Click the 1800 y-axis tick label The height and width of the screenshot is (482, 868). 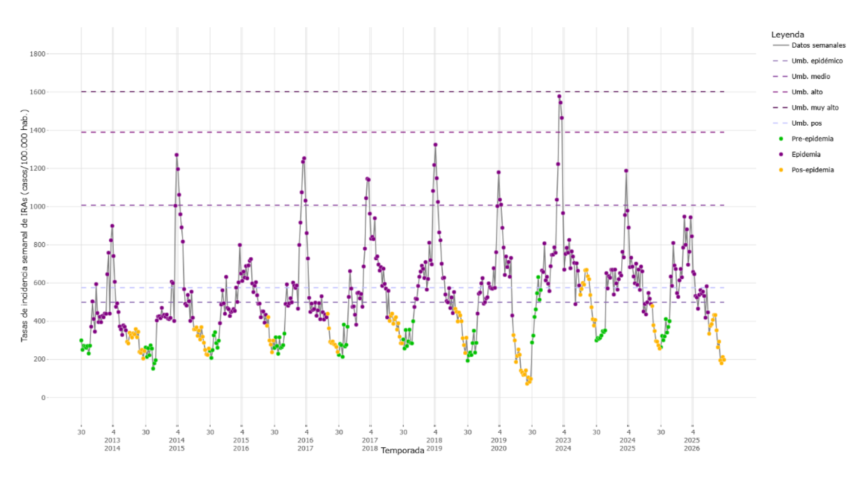38,54
